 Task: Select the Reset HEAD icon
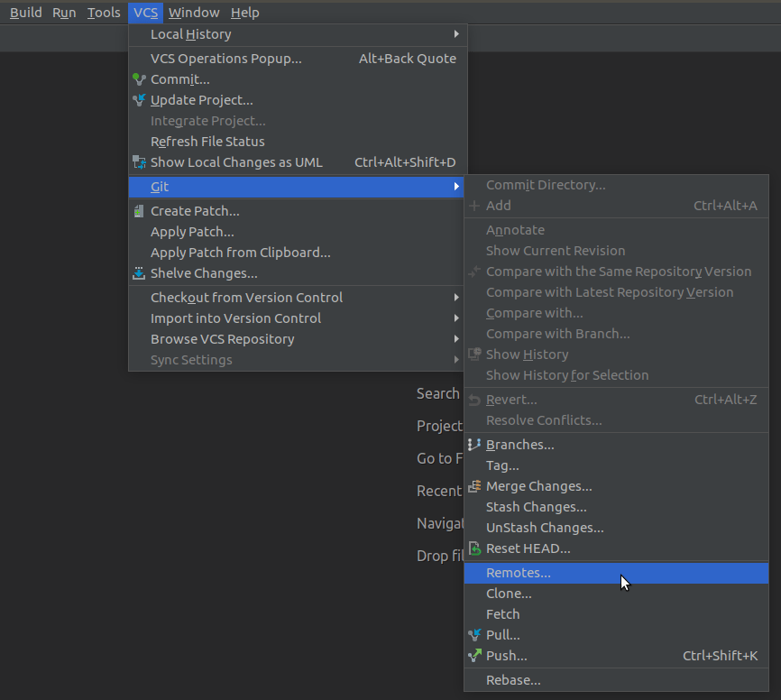coord(473,548)
